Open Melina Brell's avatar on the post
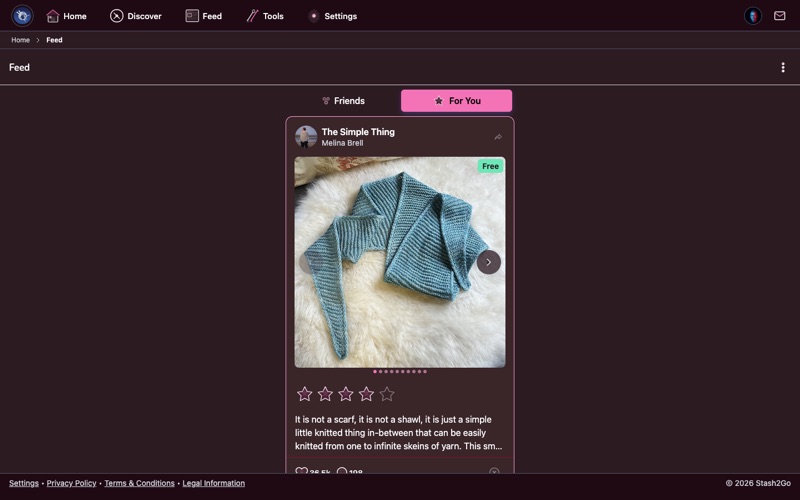The width and height of the screenshot is (800, 500). pos(306,137)
